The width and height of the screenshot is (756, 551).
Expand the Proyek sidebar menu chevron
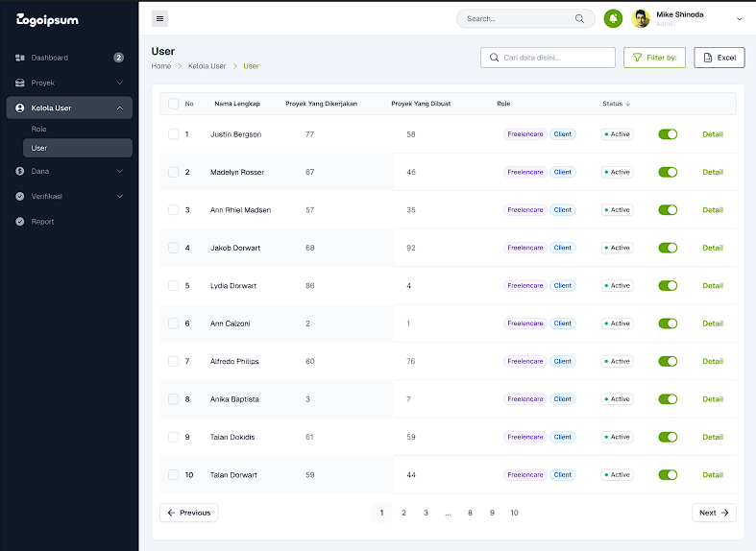point(119,83)
